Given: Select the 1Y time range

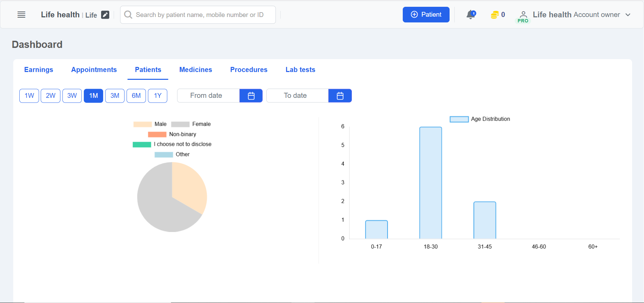Looking at the screenshot, I should point(157,96).
